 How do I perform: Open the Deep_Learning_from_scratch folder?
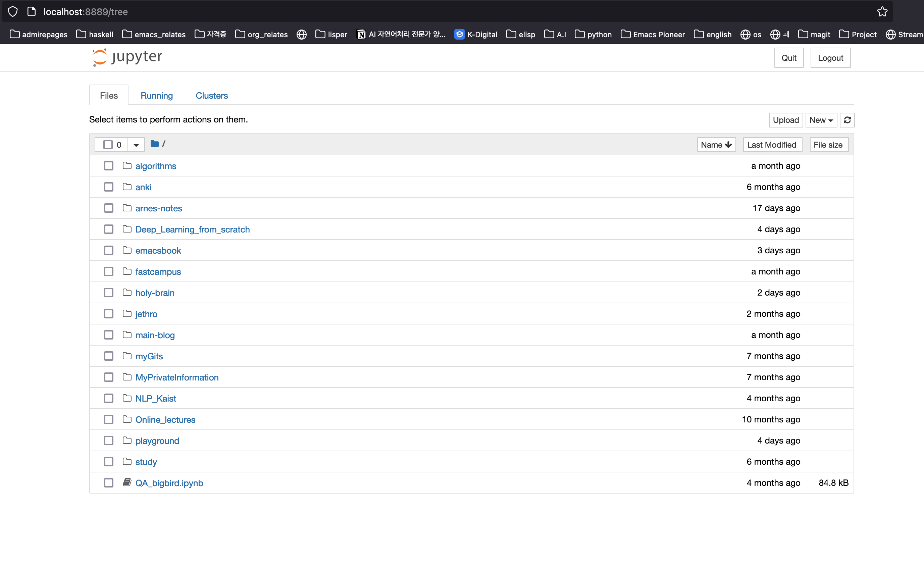(192, 229)
